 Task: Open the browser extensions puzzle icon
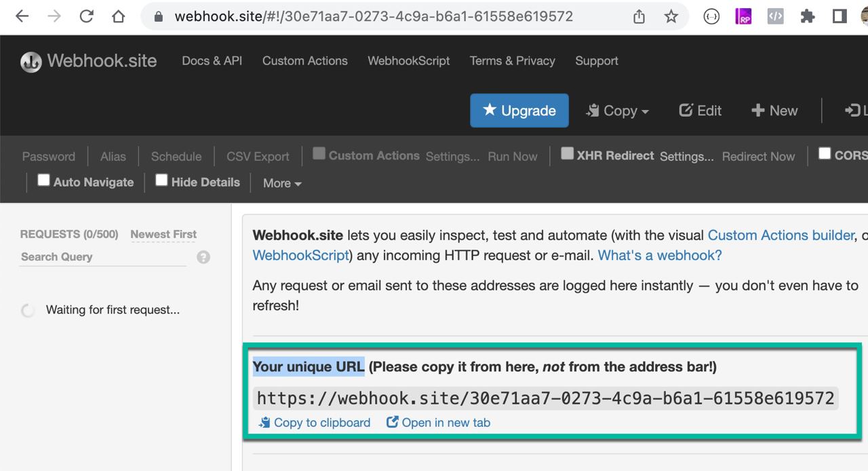[x=807, y=16]
